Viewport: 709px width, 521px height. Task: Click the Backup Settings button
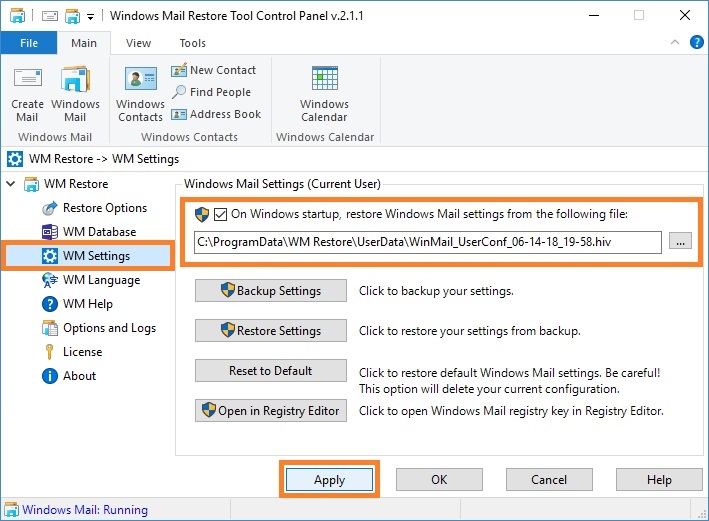271,290
